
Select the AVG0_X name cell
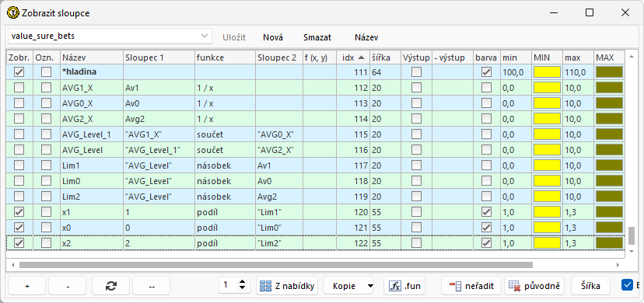click(92, 103)
